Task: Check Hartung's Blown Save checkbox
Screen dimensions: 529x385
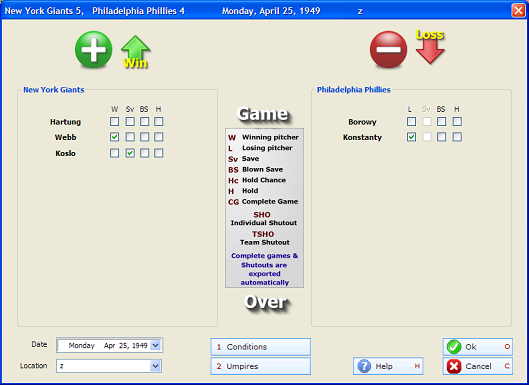Action: (144, 121)
